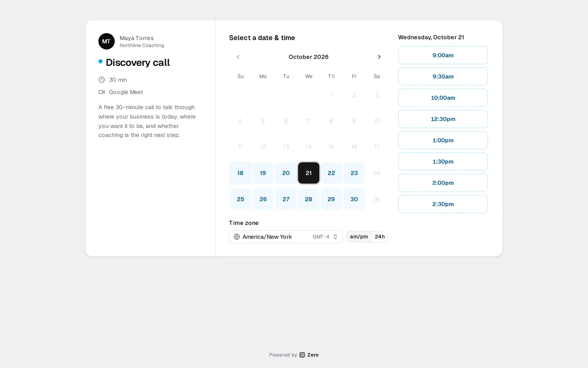Select October 23 on the calendar

354,173
